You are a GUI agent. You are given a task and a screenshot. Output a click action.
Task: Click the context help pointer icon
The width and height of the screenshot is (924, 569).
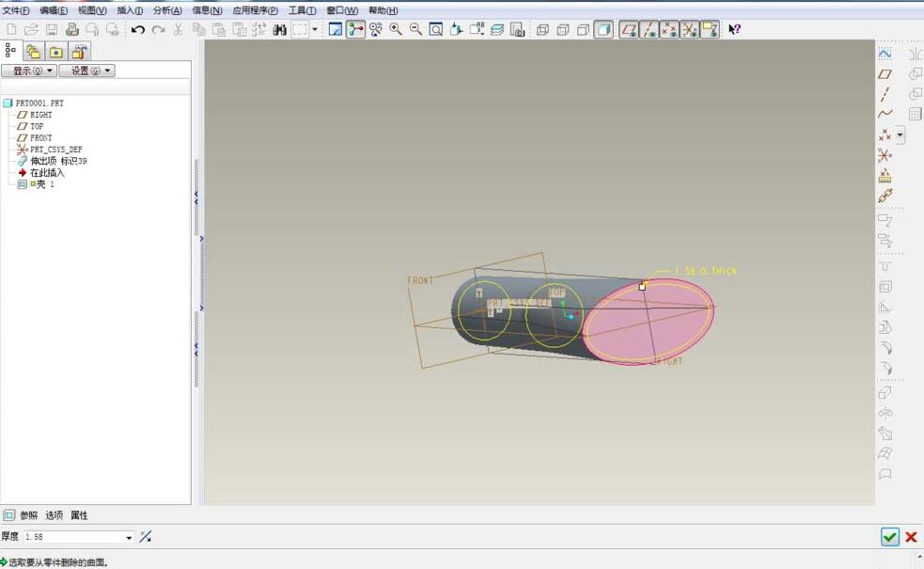734,29
